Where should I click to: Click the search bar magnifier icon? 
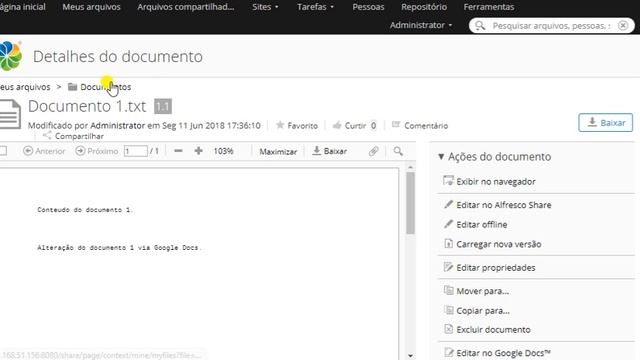click(x=480, y=26)
